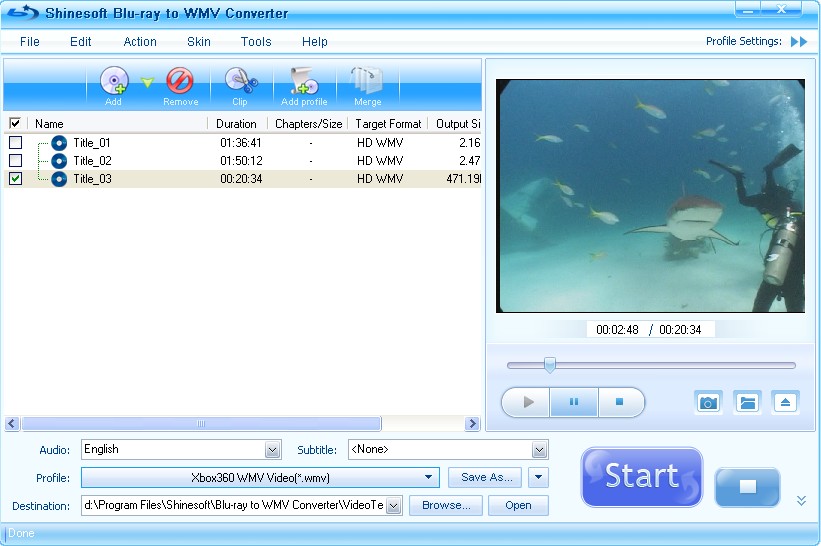Screen dimensions: 821x546
Task: Take a snapshot with the camera icon
Action: [708, 403]
